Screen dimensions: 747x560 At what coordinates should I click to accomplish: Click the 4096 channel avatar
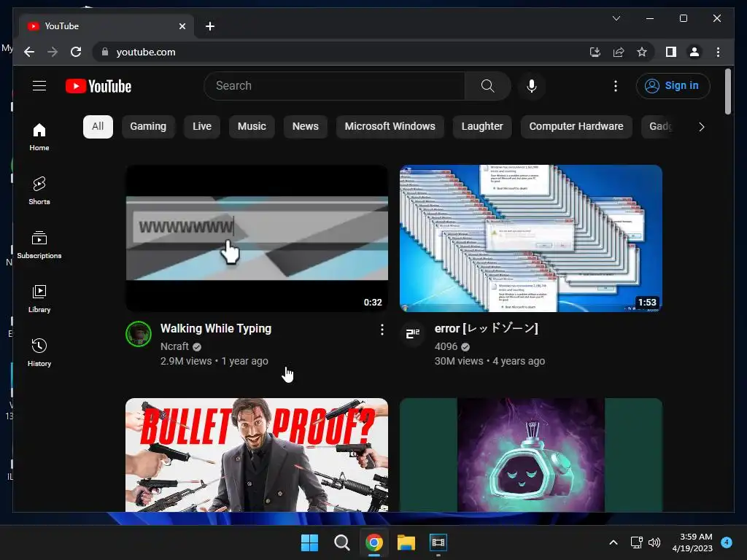[413, 334]
